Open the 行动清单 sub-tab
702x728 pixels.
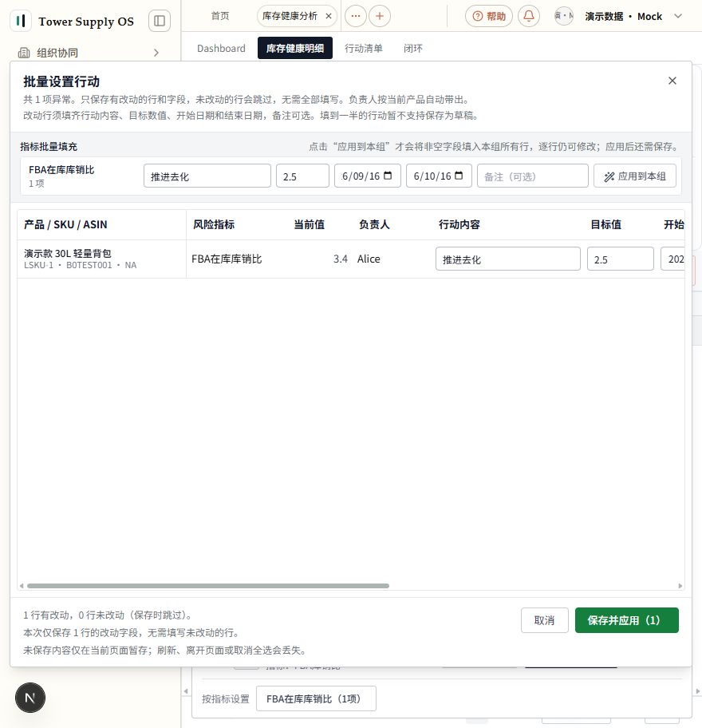click(363, 48)
